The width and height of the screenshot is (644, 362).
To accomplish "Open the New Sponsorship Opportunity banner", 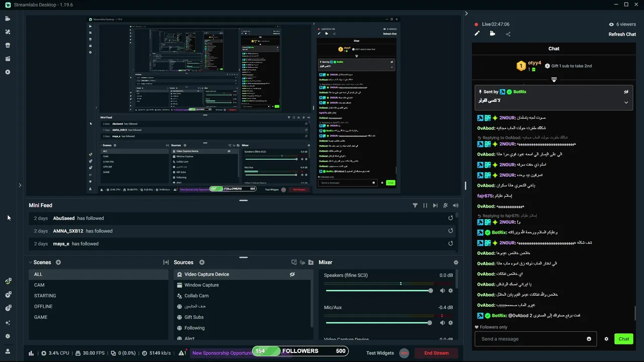I will [x=221, y=353].
